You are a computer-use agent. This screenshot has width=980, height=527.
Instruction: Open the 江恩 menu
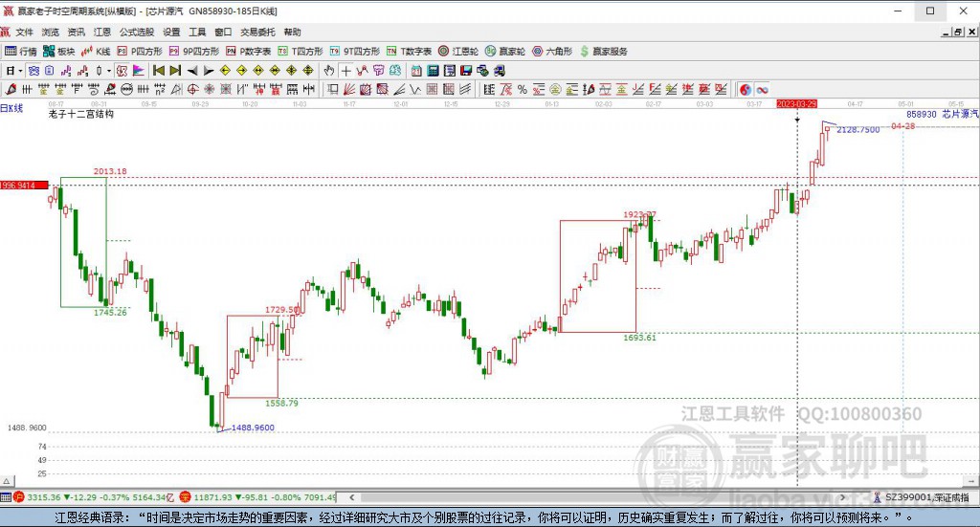(x=101, y=32)
